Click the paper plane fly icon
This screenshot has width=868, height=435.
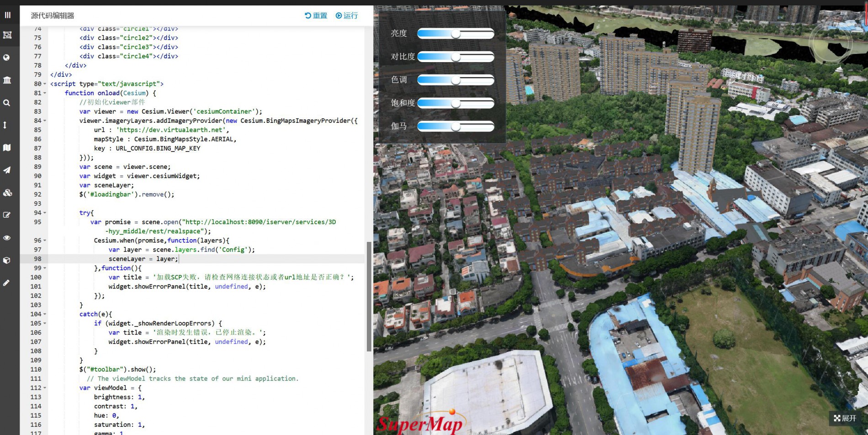click(x=7, y=170)
